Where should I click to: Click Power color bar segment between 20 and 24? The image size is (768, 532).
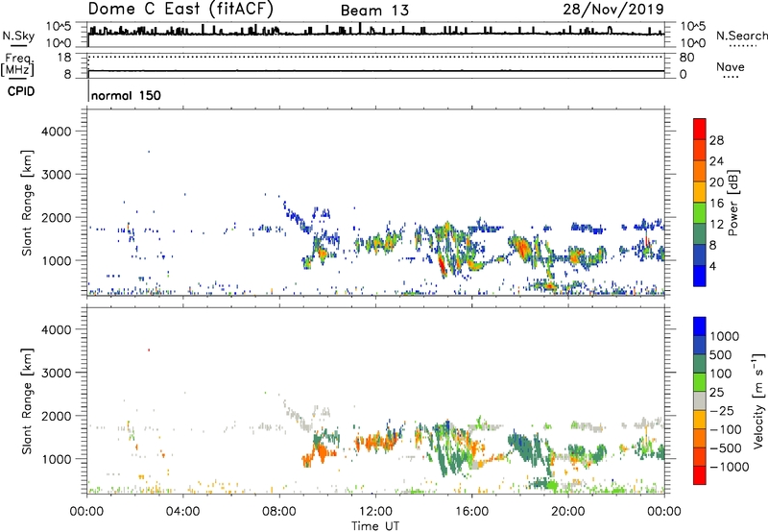(700, 171)
